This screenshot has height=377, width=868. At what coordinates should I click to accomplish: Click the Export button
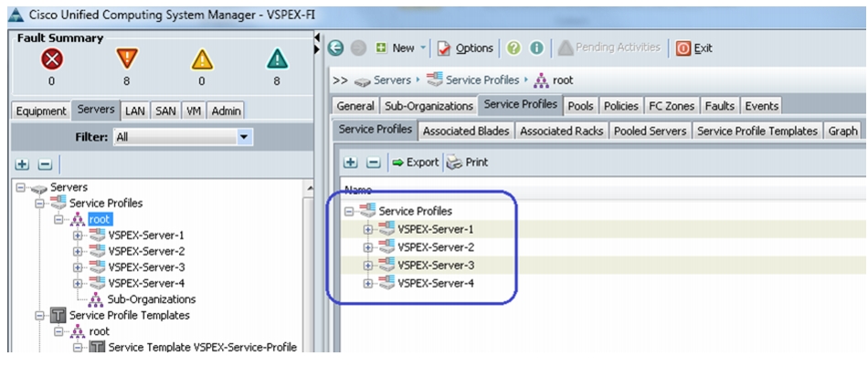click(415, 162)
